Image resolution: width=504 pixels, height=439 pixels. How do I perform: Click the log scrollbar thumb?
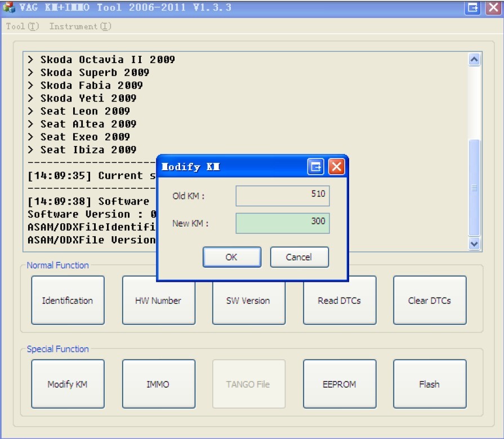(x=474, y=188)
